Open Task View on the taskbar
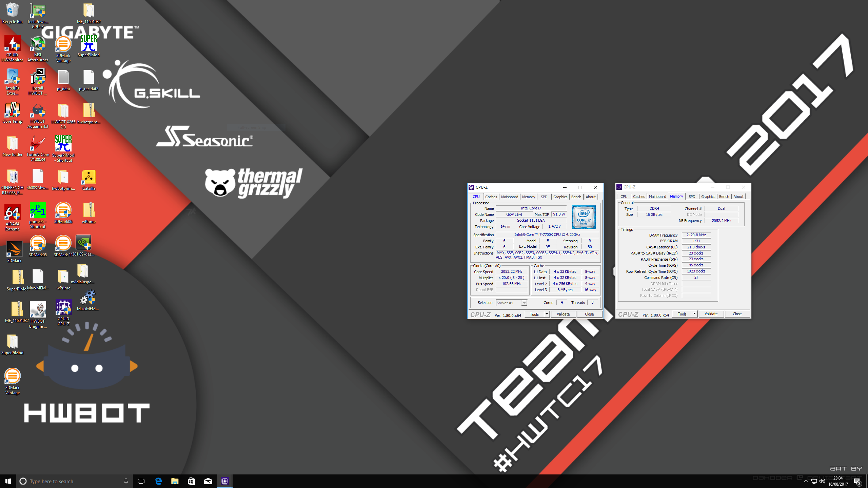868x488 pixels. tap(141, 481)
